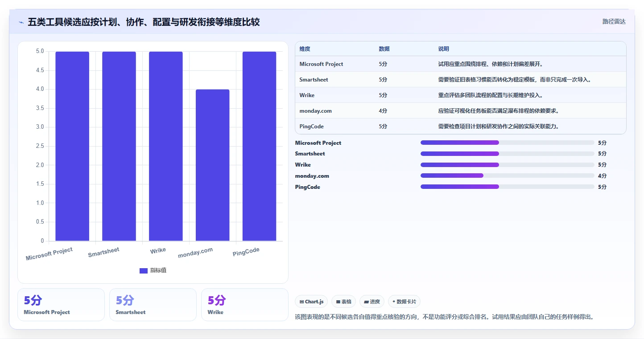Click the 5分 cell in PingCode row

click(383, 127)
